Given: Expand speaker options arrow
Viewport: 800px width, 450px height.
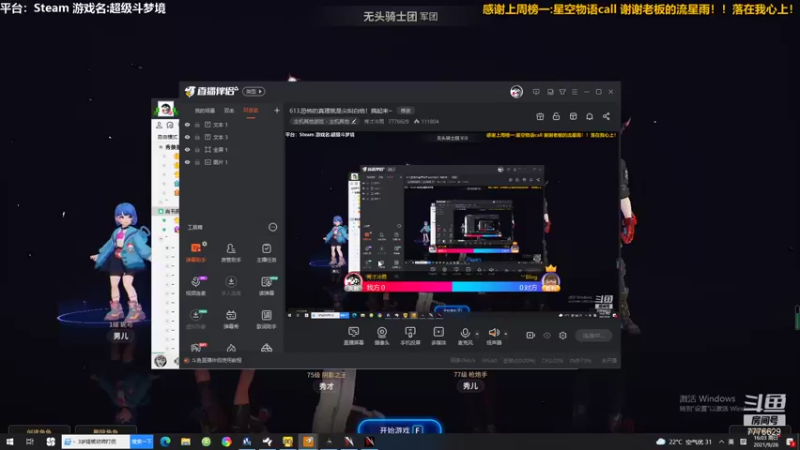Looking at the screenshot, I should [x=506, y=334].
